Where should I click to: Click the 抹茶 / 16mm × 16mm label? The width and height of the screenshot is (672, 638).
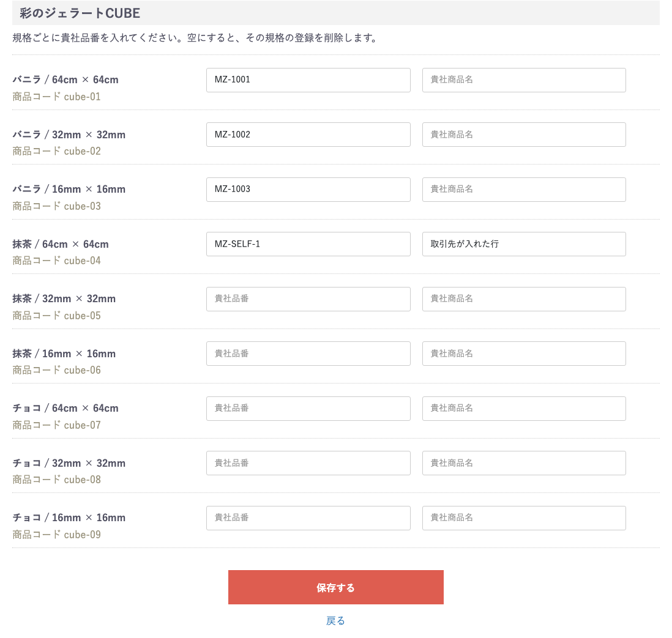click(x=64, y=354)
